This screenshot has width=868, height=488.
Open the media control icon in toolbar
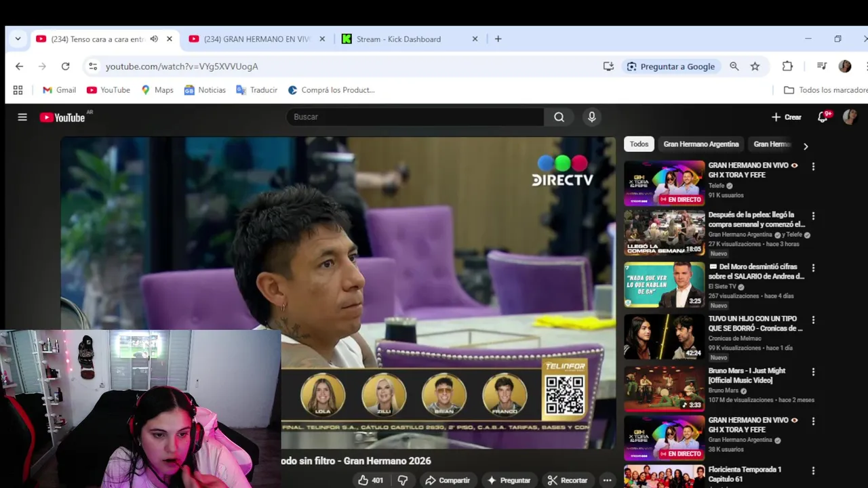[x=822, y=66]
